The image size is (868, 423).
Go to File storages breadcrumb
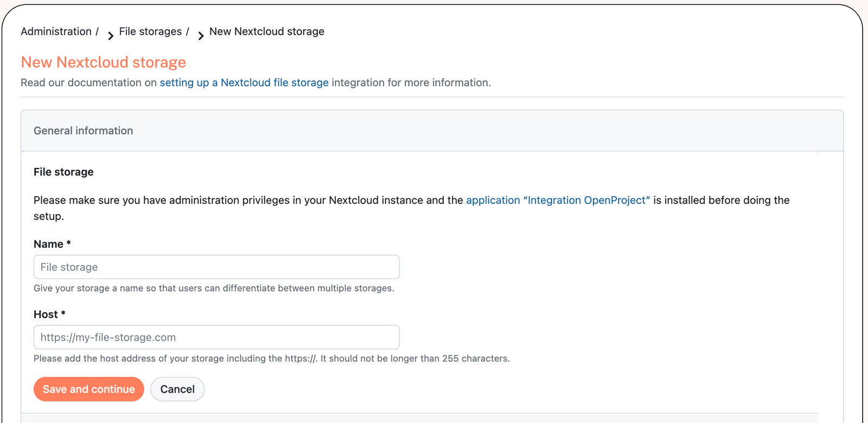(150, 31)
